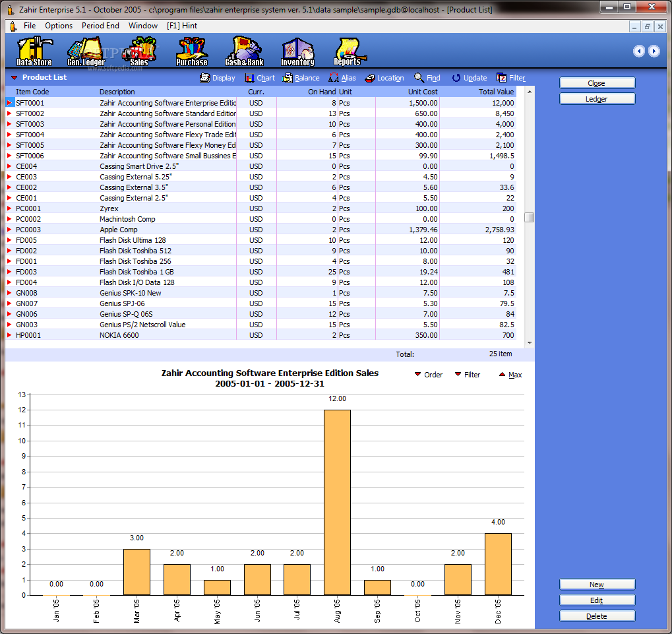Click the Dec '05 chart bar
Image resolution: width=672 pixels, height=634 pixels.
click(498, 564)
